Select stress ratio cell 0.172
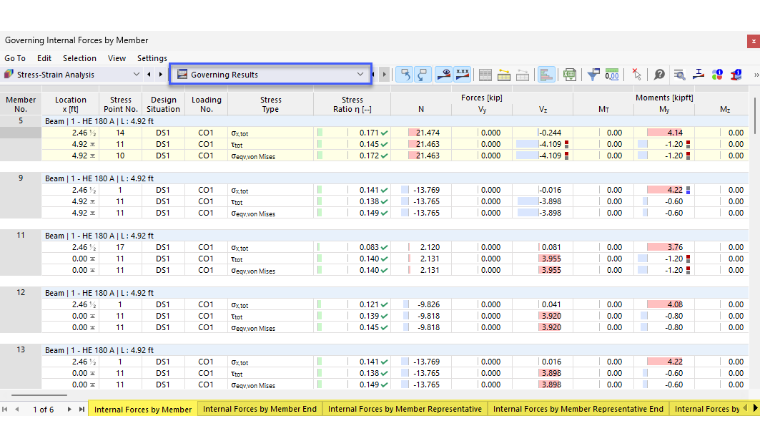The width and height of the screenshot is (760, 447). pyautogui.click(x=352, y=156)
